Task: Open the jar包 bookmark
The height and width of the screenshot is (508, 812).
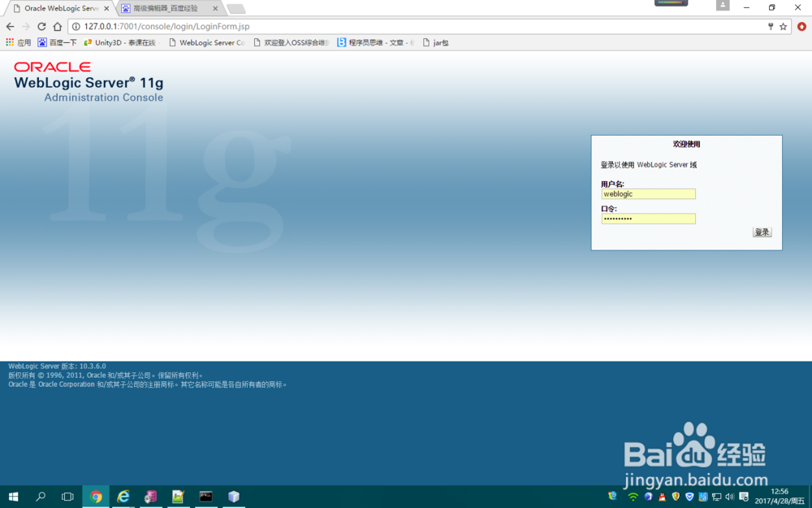Action: click(x=435, y=42)
